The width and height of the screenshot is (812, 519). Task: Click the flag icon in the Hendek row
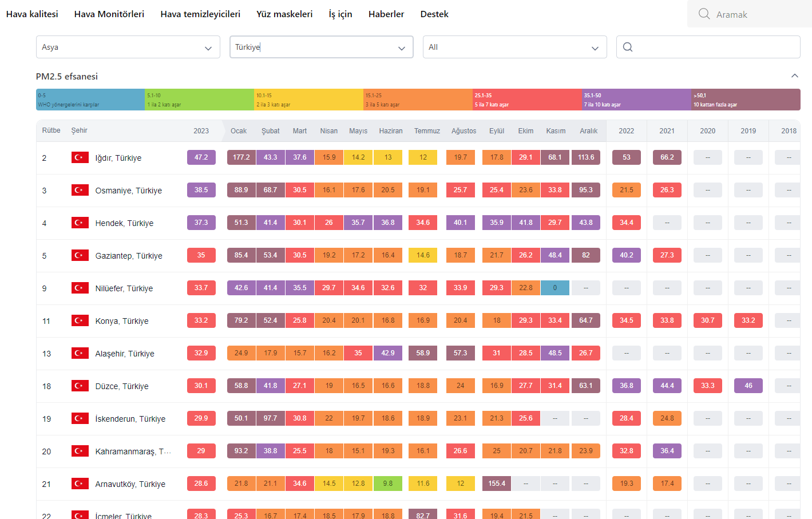pos(80,223)
